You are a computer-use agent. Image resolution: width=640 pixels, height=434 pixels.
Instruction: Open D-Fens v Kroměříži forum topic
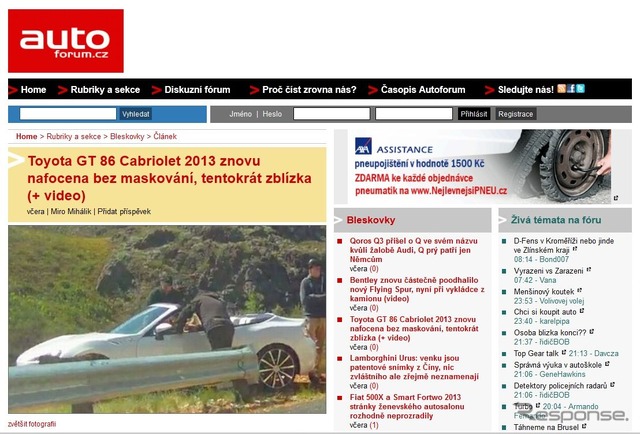[x=563, y=245]
